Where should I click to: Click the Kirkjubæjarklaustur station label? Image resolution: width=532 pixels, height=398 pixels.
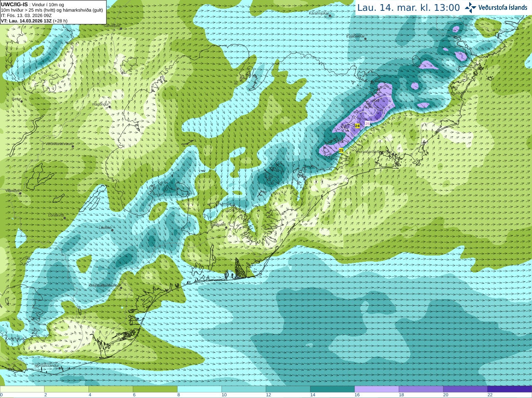coord(105,286)
